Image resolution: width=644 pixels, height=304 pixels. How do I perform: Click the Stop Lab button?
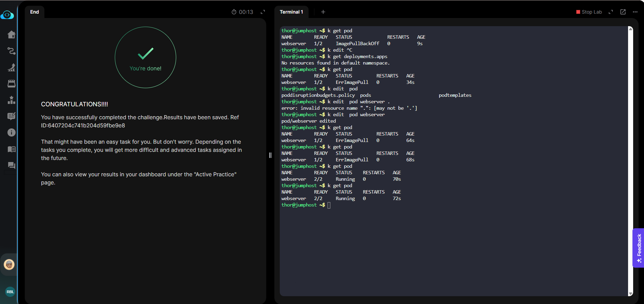[589, 12]
